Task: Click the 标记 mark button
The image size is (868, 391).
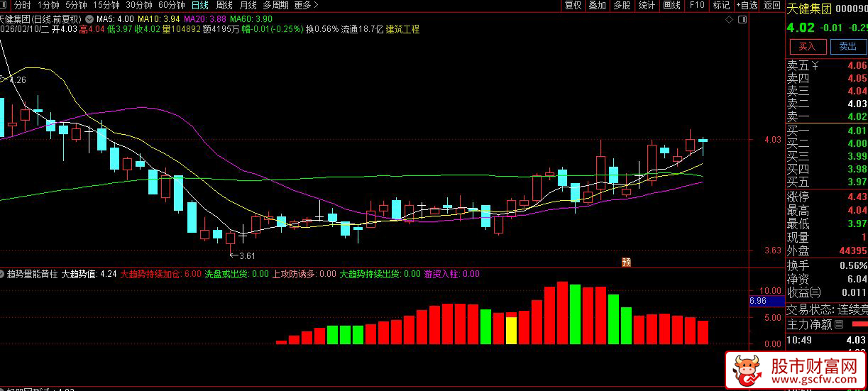Action: click(721, 5)
